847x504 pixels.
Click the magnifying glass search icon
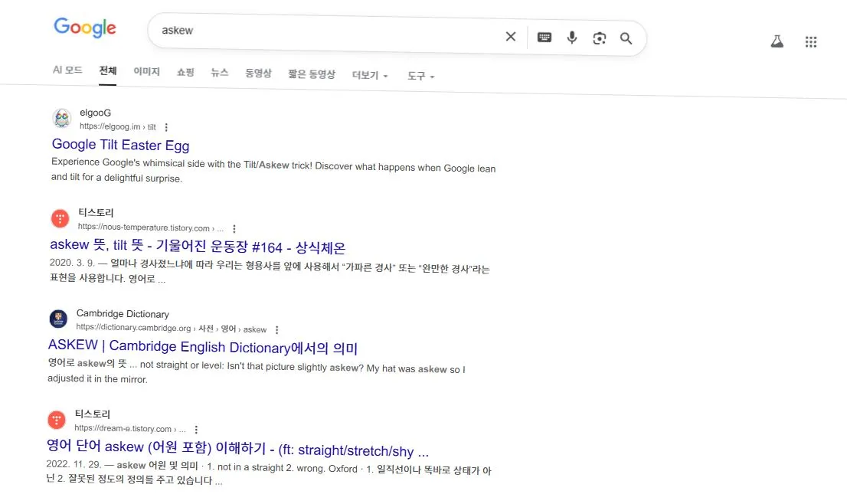point(626,36)
